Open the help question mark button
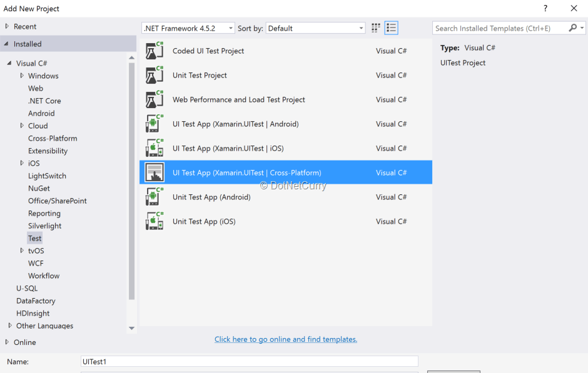 pyautogui.click(x=545, y=8)
